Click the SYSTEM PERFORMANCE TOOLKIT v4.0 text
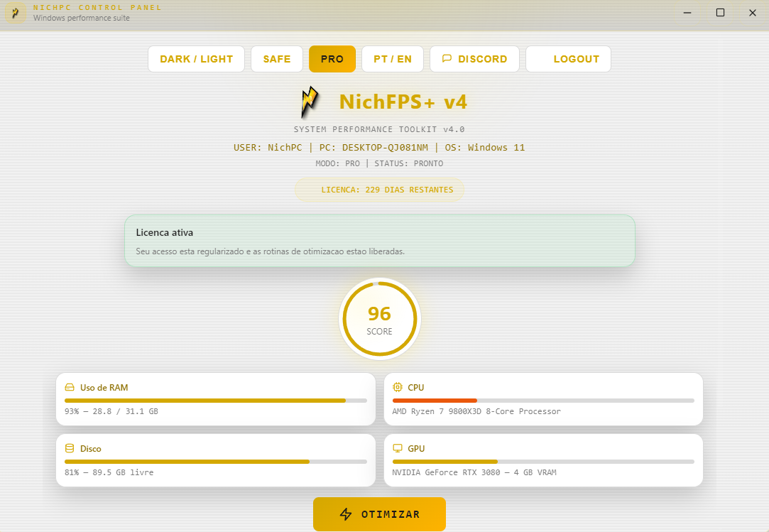This screenshot has width=769, height=532. point(379,129)
